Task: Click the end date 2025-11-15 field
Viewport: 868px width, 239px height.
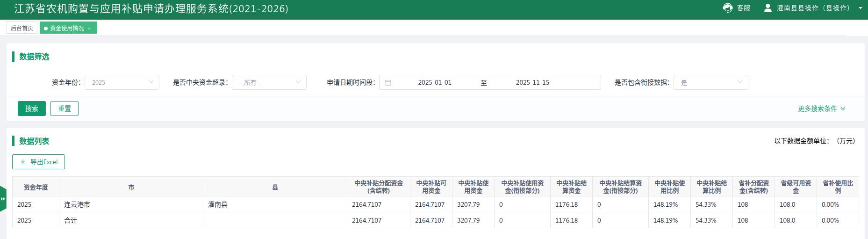Action: pyautogui.click(x=532, y=82)
